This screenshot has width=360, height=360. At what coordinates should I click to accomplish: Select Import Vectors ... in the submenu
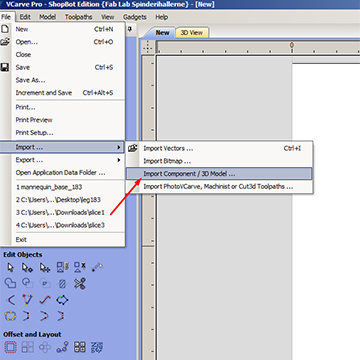[219, 148]
